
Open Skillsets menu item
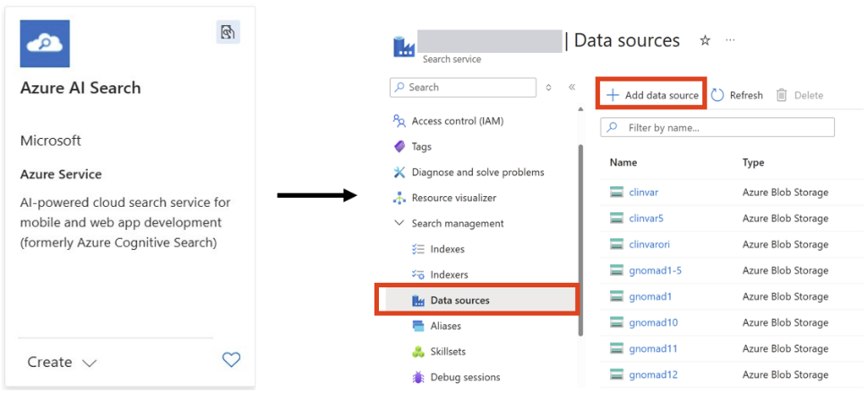pyautogui.click(x=448, y=352)
